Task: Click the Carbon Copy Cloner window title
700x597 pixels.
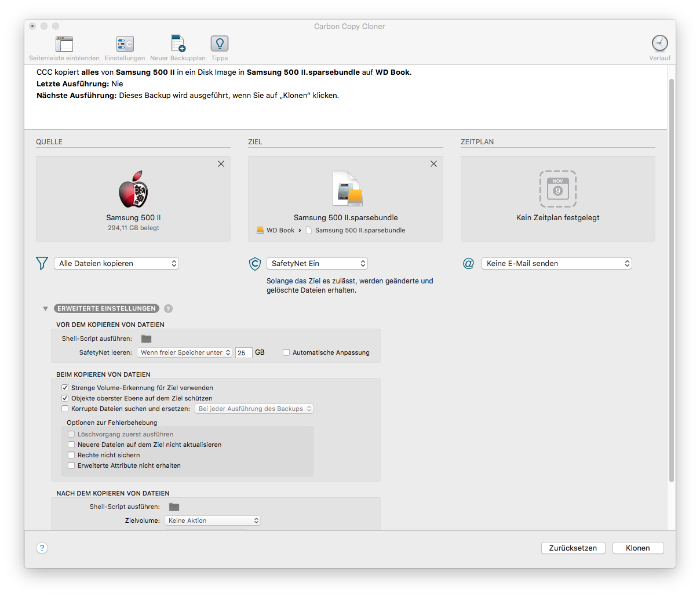Action: click(349, 27)
